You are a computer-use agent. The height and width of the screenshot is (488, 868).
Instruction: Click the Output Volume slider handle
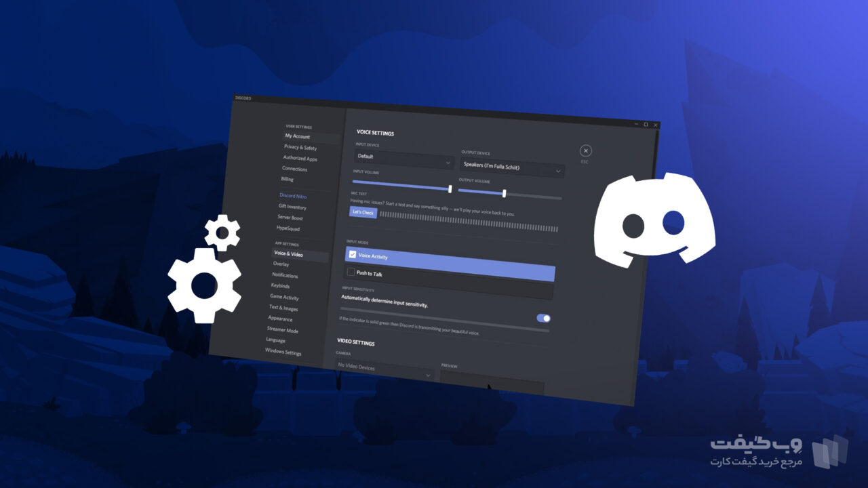coord(504,193)
